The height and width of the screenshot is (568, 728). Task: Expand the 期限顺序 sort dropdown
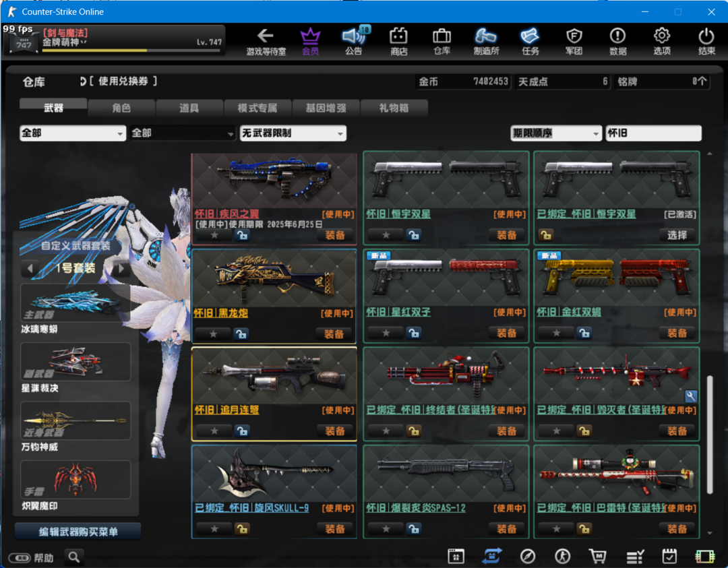click(555, 133)
